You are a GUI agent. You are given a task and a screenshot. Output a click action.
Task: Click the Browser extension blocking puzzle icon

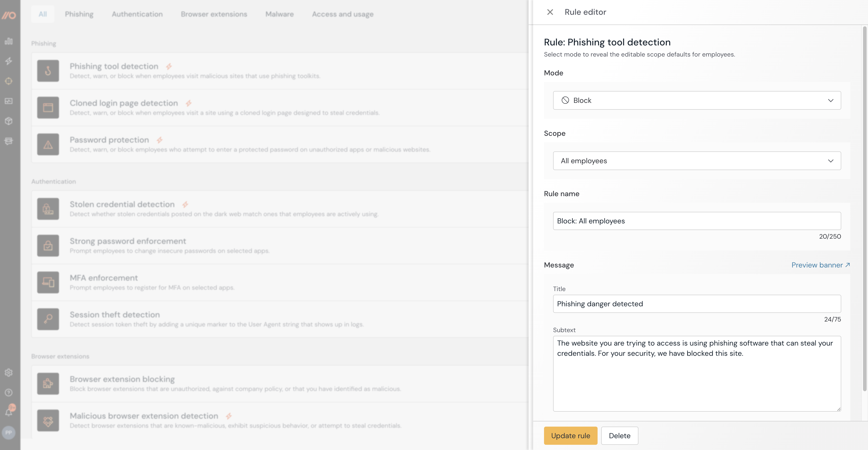click(48, 383)
